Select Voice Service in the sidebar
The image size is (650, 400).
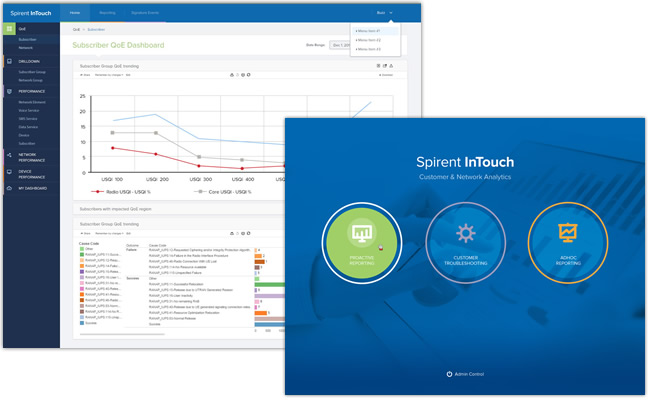29,110
